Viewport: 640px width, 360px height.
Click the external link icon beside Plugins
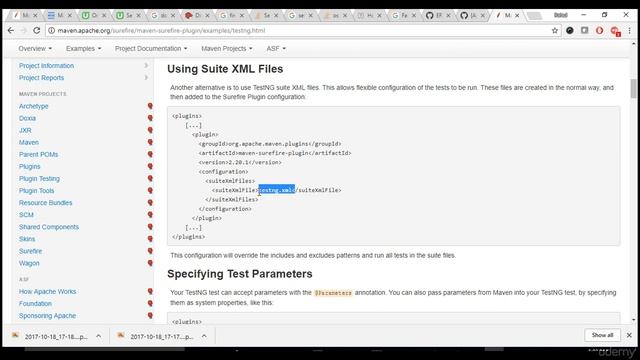(x=150, y=167)
